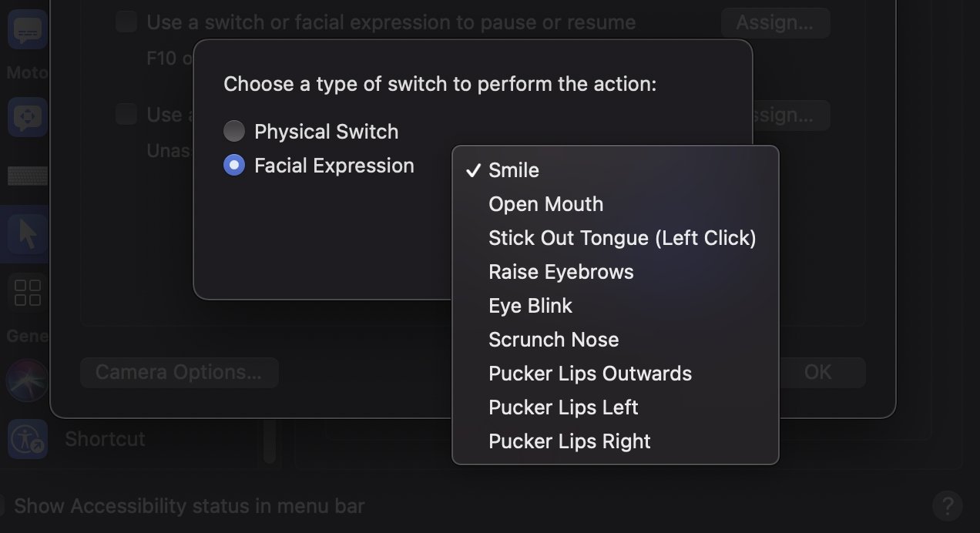980x533 pixels.
Task: Select the Physical Switch radio button
Action: pyautogui.click(x=234, y=132)
